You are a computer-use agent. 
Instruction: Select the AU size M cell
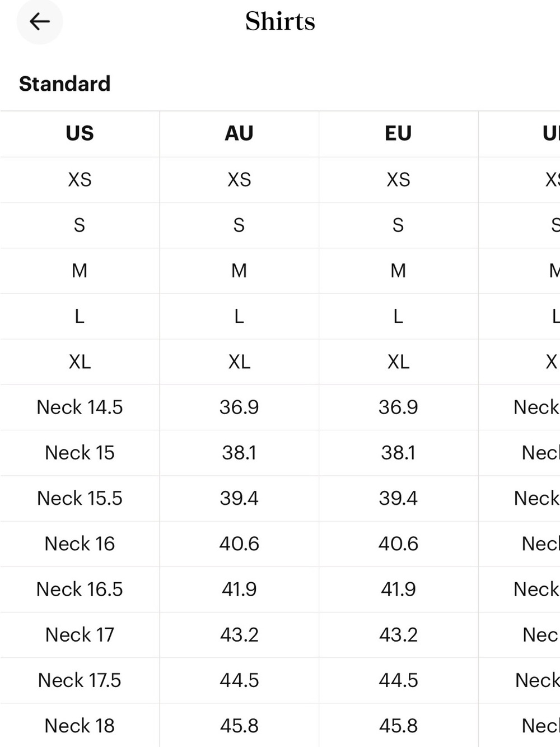[239, 271]
